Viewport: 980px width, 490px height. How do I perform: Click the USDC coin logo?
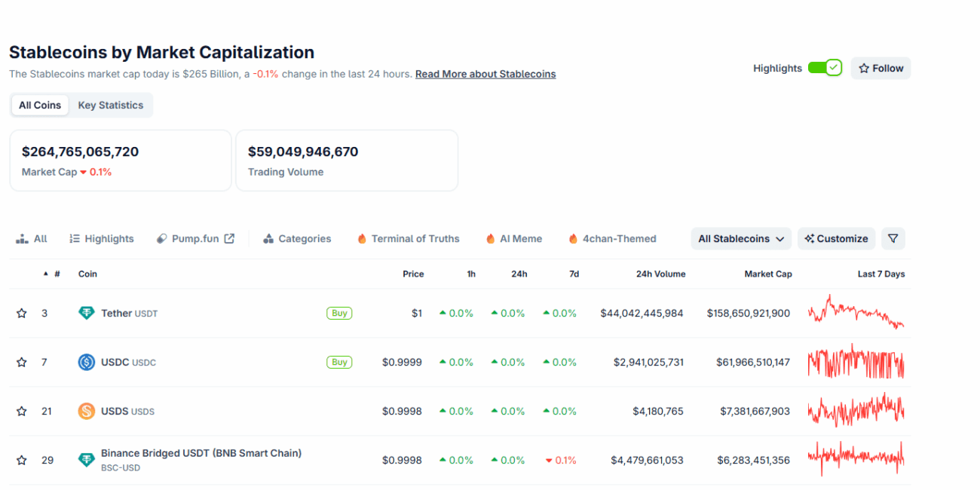point(87,362)
